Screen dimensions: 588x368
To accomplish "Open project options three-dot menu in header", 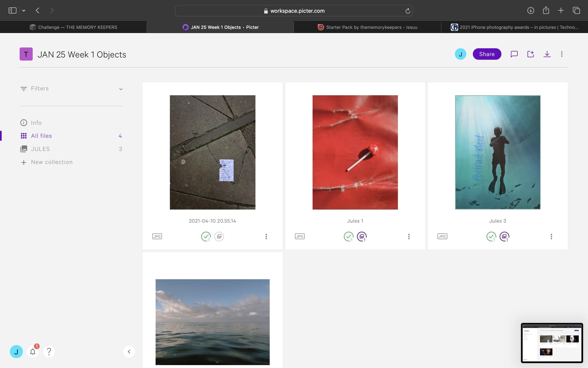I will click(562, 54).
